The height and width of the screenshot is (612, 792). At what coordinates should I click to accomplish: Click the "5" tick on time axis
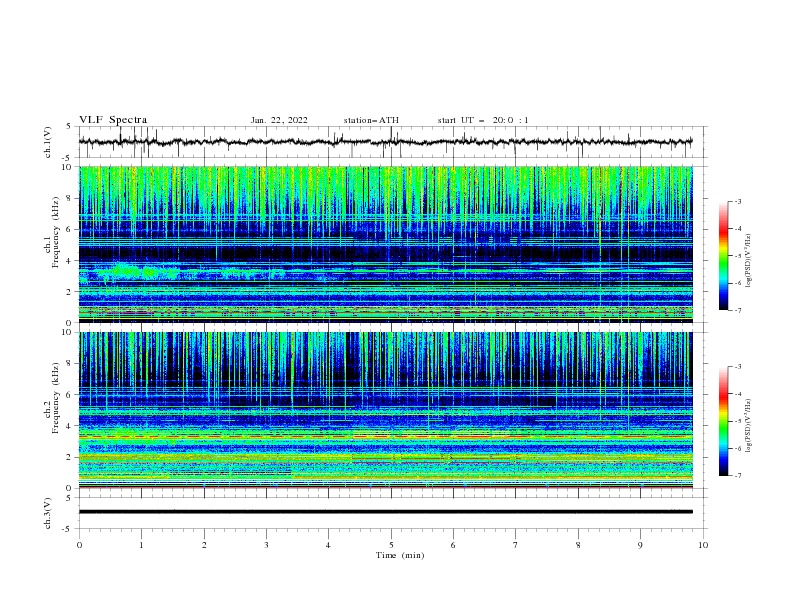pyautogui.click(x=391, y=545)
